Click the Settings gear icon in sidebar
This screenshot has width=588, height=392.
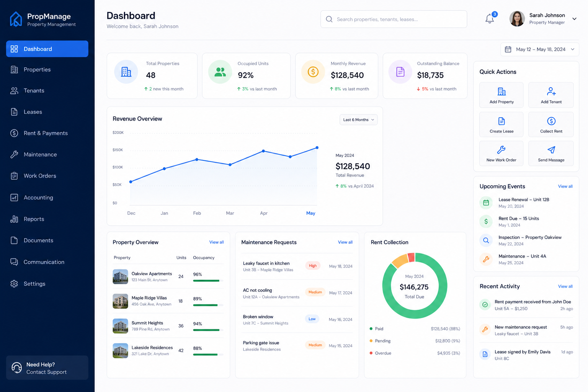14,284
